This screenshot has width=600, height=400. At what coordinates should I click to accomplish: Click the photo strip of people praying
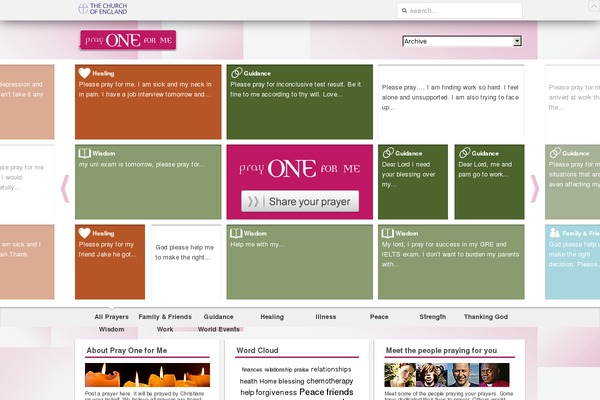point(447,375)
